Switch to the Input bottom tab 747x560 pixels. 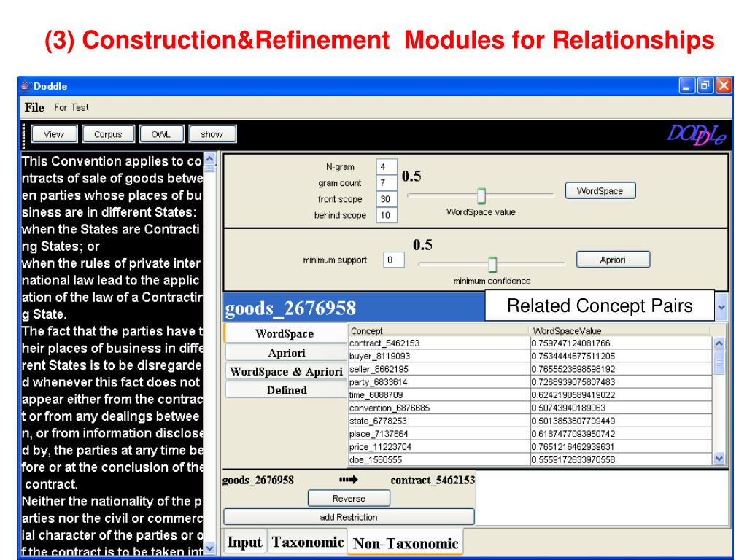[x=244, y=542]
